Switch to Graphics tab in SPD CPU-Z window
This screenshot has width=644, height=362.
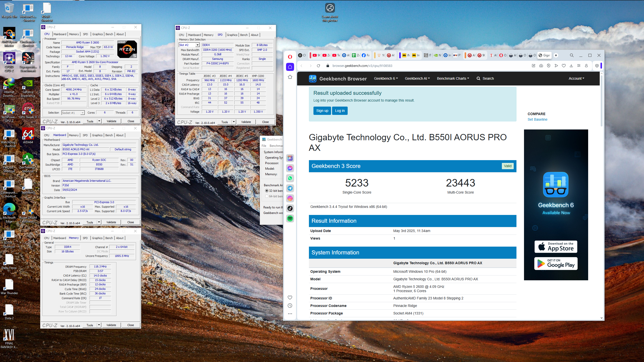232,35
